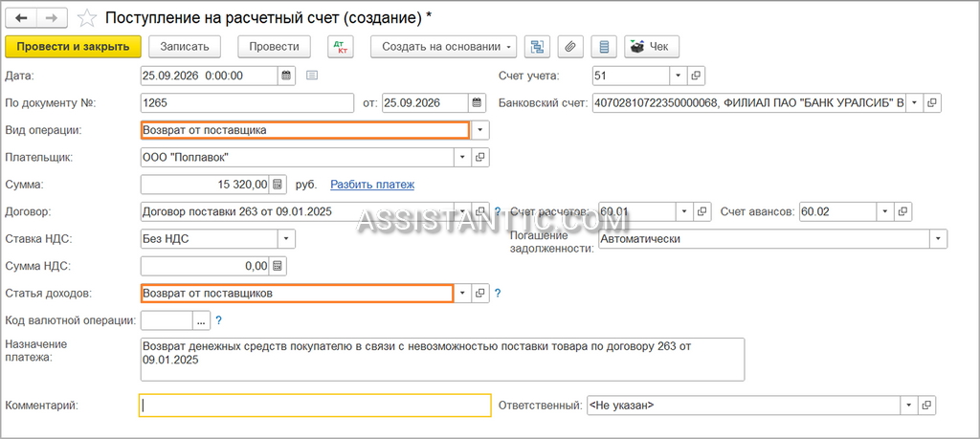Click the По документу № field 1265
The width and height of the screenshot is (980, 439).
pyautogui.click(x=248, y=102)
